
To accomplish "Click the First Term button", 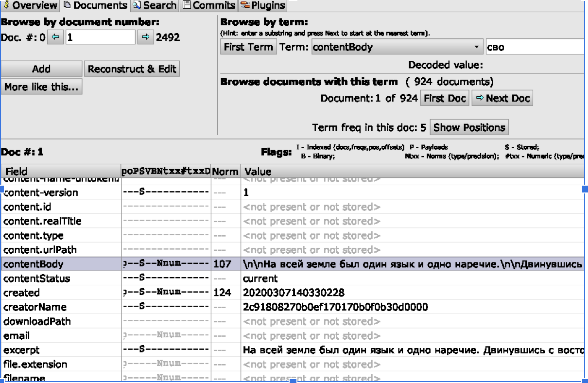I will point(249,48).
